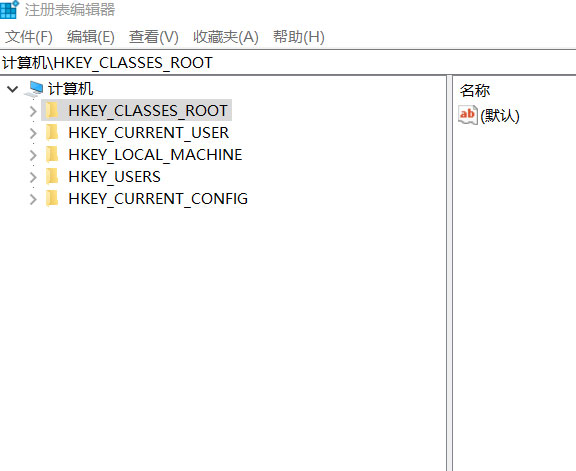Select the (默认) value entry
The height and width of the screenshot is (471, 576).
point(500,116)
